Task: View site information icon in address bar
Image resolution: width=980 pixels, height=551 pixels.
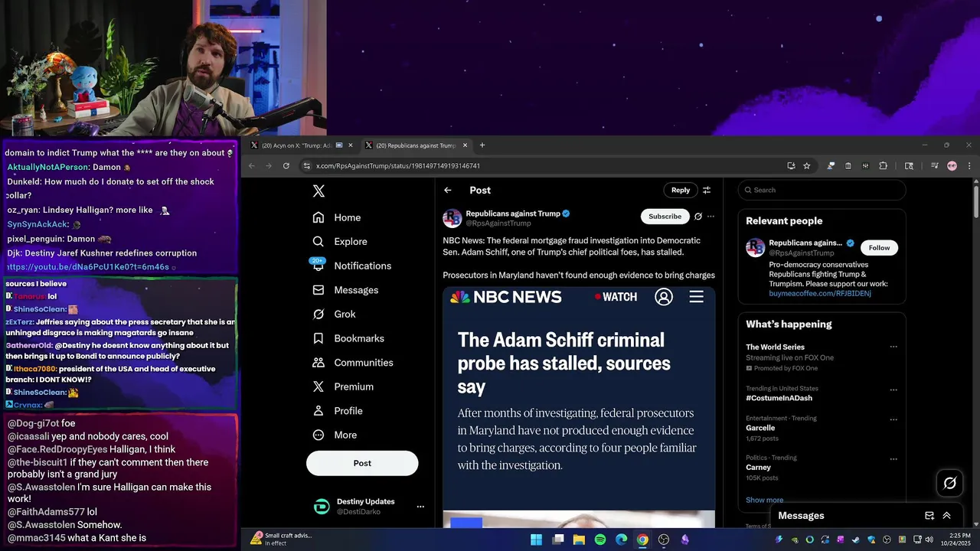Action: click(306, 166)
